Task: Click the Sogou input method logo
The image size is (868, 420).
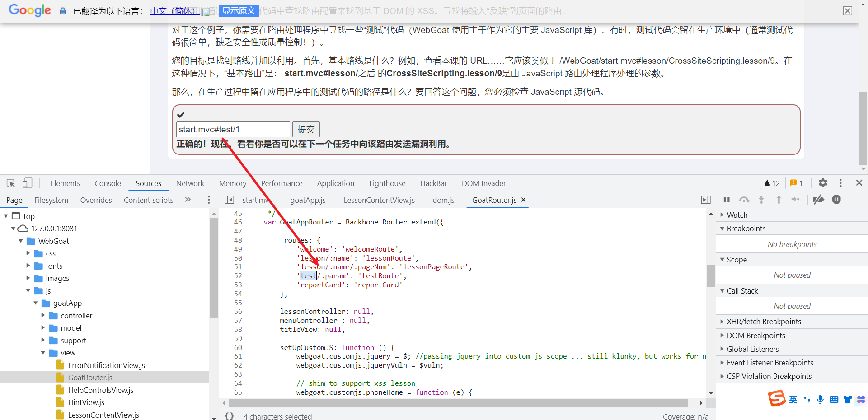Action: 777,399
